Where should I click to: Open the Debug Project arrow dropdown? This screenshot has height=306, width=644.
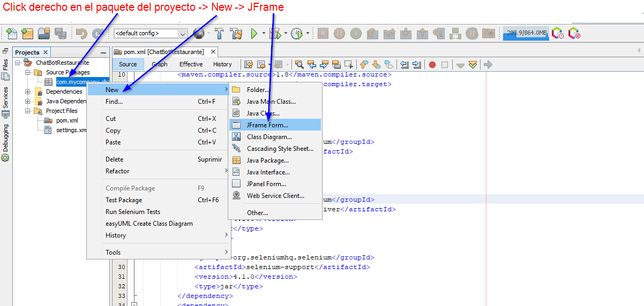click(286, 33)
